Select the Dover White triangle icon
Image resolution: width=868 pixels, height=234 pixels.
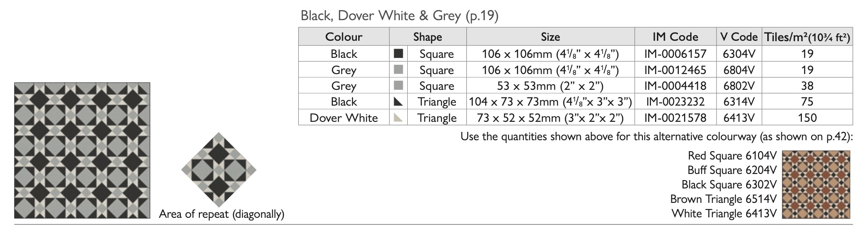click(x=398, y=117)
